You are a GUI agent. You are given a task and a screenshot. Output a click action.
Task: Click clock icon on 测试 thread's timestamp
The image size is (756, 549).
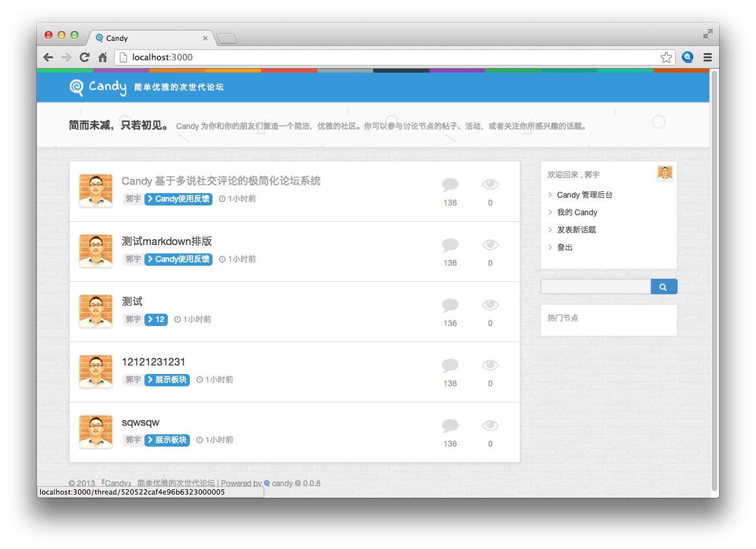(x=178, y=320)
